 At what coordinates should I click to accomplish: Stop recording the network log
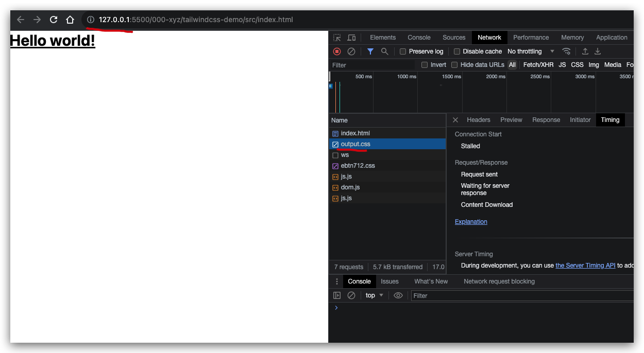pyautogui.click(x=337, y=51)
